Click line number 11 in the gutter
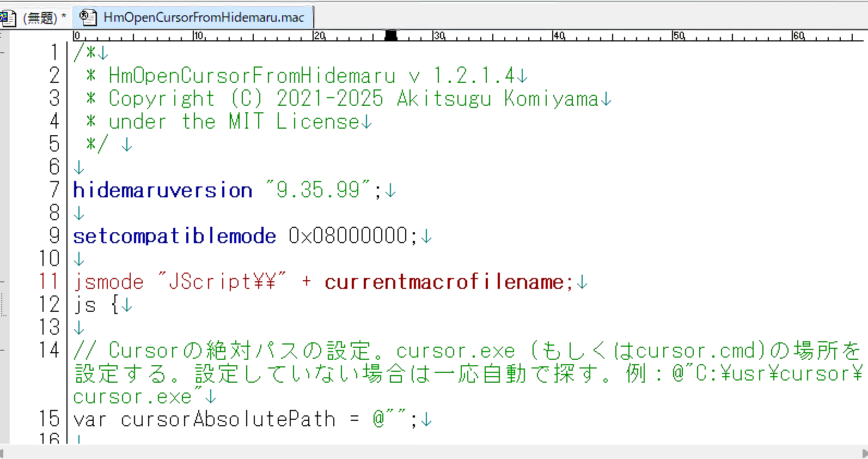Screen dimensions: 868x459 point(49,282)
